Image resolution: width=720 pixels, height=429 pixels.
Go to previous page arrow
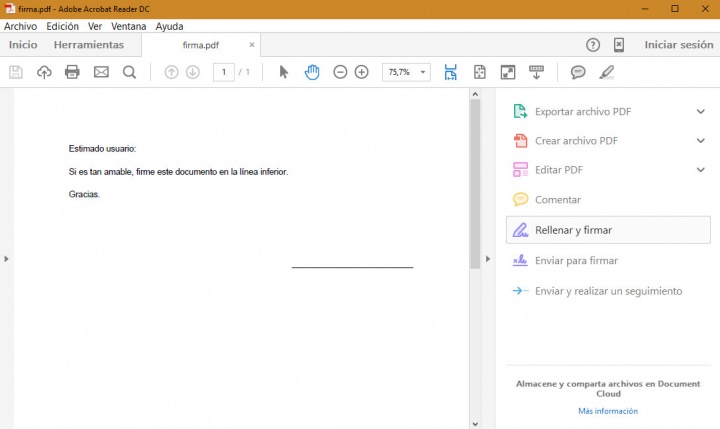(171, 72)
